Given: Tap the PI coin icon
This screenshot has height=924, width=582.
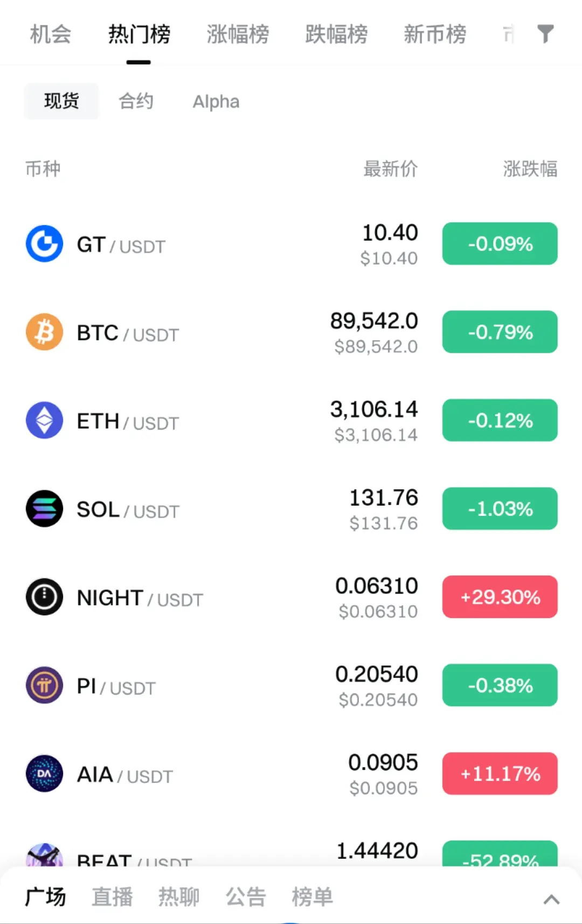Looking at the screenshot, I should (44, 685).
